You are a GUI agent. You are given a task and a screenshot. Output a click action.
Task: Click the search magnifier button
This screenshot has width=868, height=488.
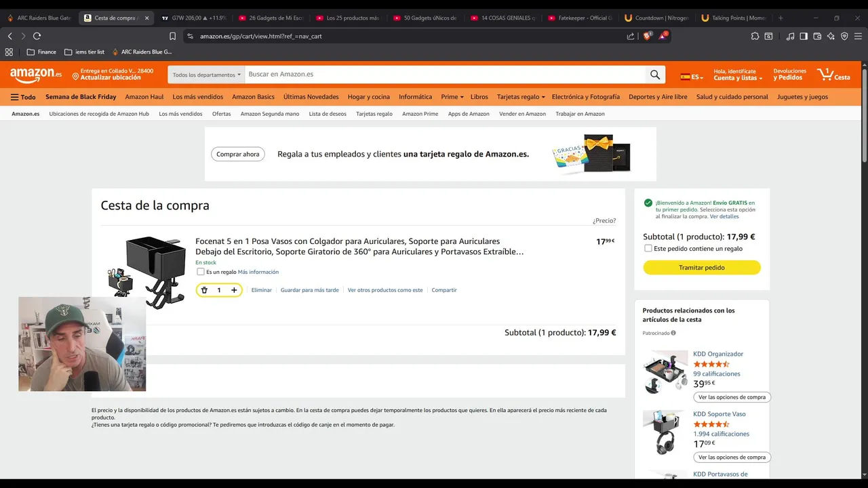pos(655,75)
